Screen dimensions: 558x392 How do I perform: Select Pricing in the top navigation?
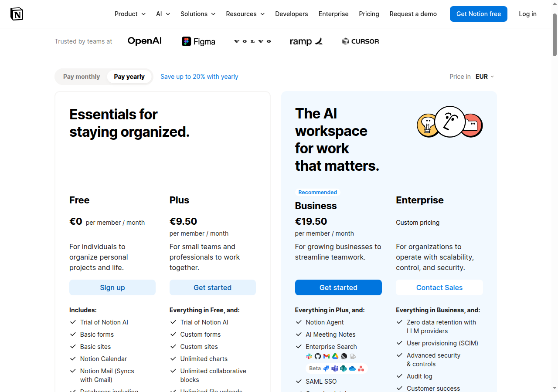(369, 14)
